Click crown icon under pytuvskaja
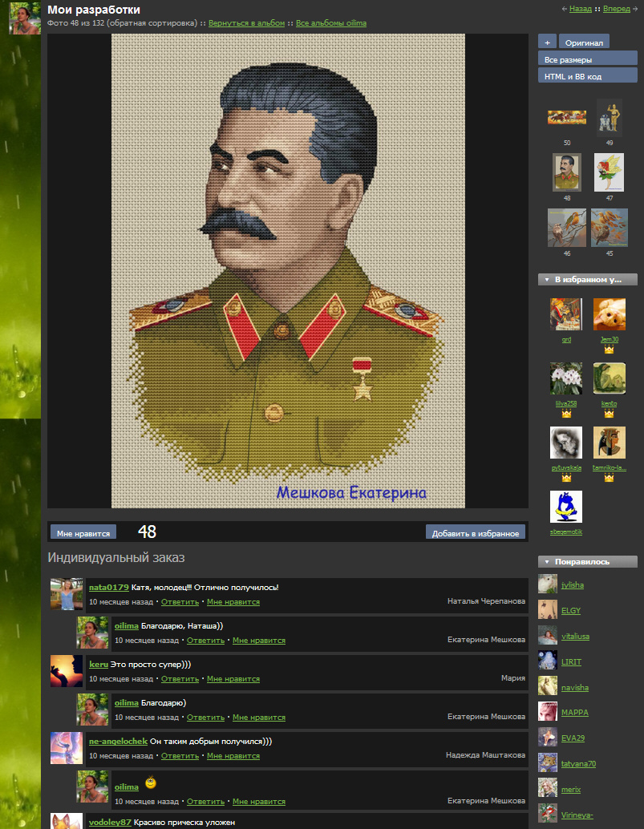 [x=566, y=477]
